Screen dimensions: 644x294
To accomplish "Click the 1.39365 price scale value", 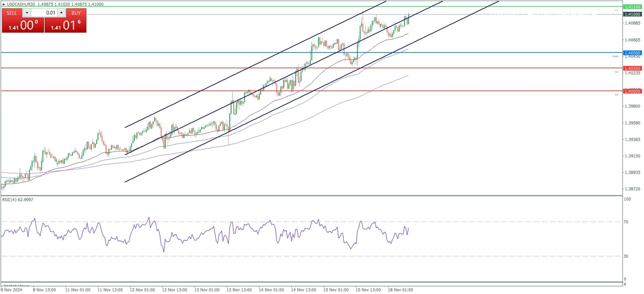I will (632, 139).
